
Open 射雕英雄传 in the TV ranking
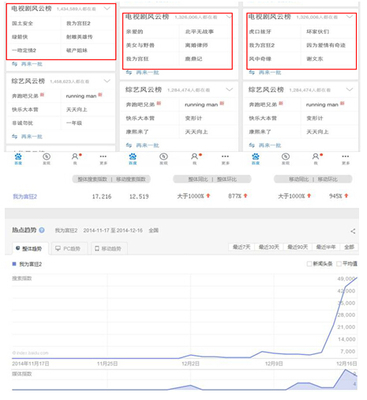[79, 37]
